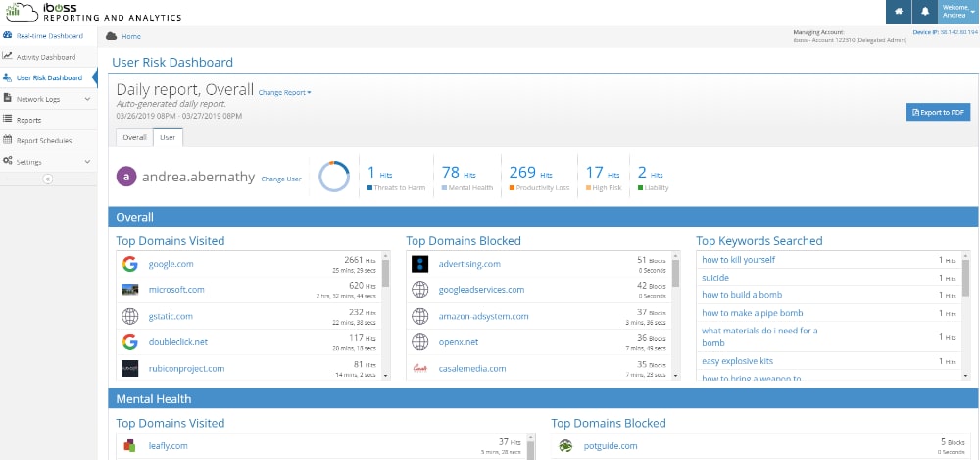This screenshot has width=980, height=460.
Task: Open the advertising.com blocked domain link
Action: pos(469,264)
